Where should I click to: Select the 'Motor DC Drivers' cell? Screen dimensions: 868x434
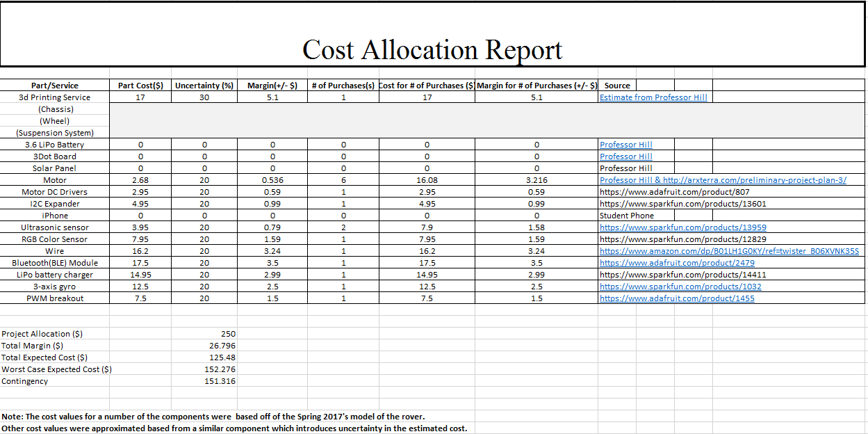pos(55,192)
